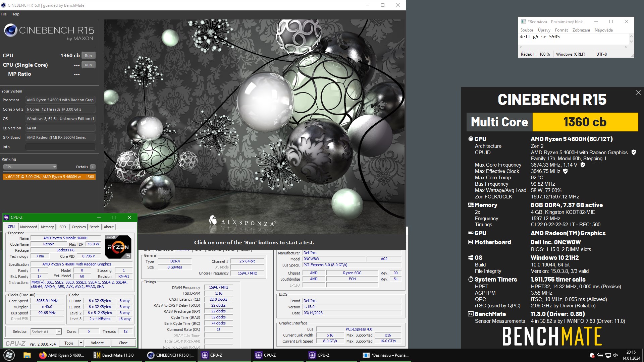Click the Close button in CPU-Z

[x=123, y=343]
